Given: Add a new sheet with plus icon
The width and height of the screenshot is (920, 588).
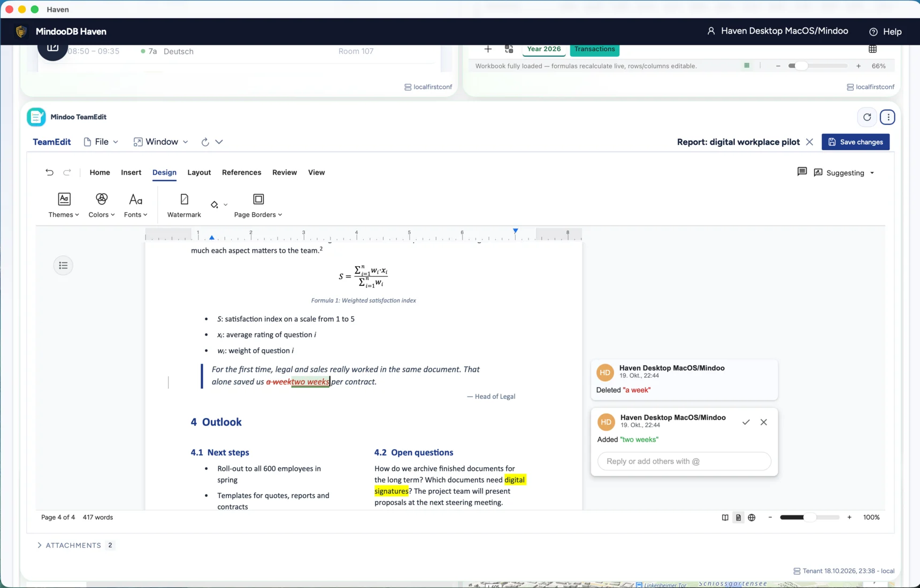Looking at the screenshot, I should click(488, 49).
